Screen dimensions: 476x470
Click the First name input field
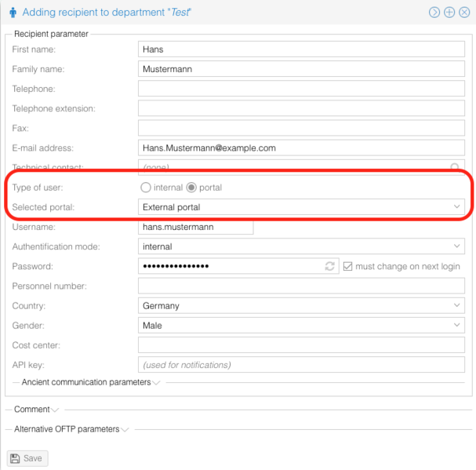(x=301, y=49)
